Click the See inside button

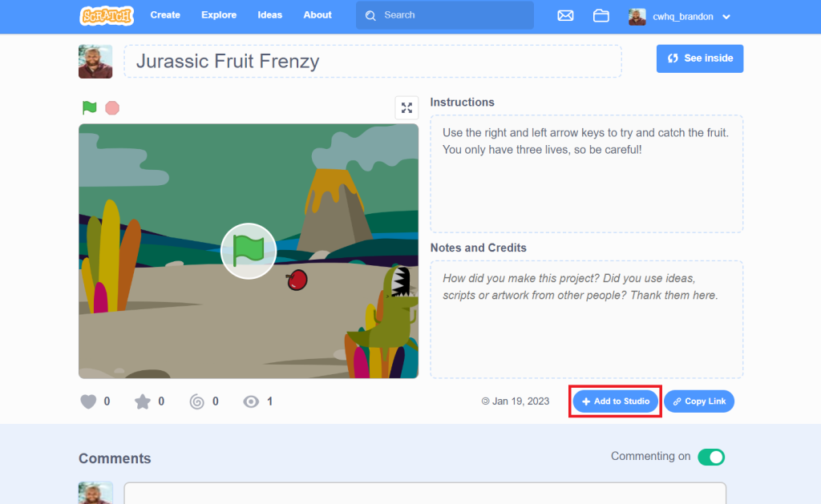[700, 58]
